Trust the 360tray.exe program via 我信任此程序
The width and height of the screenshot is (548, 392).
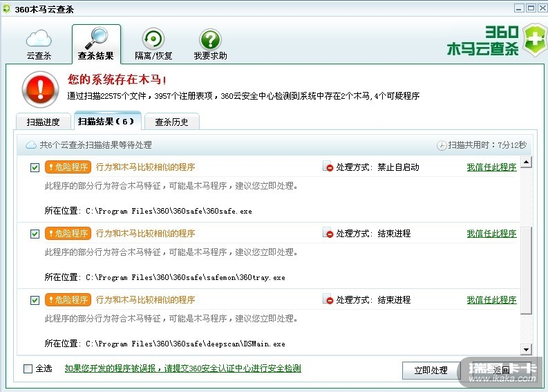[491, 233]
